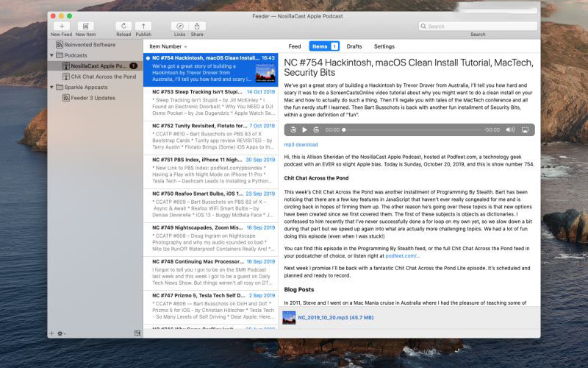Select the Reinvented Software feed icon
Screen dimensions: 588x368
60,45
